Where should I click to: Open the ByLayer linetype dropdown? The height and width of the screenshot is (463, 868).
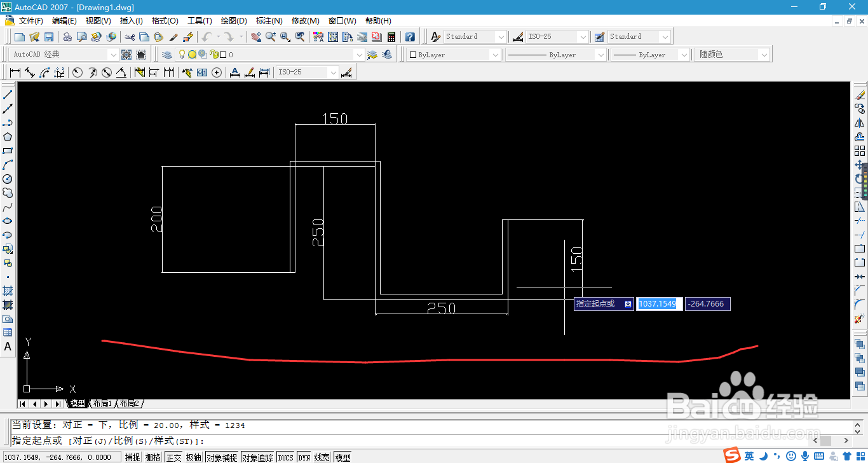click(x=600, y=55)
